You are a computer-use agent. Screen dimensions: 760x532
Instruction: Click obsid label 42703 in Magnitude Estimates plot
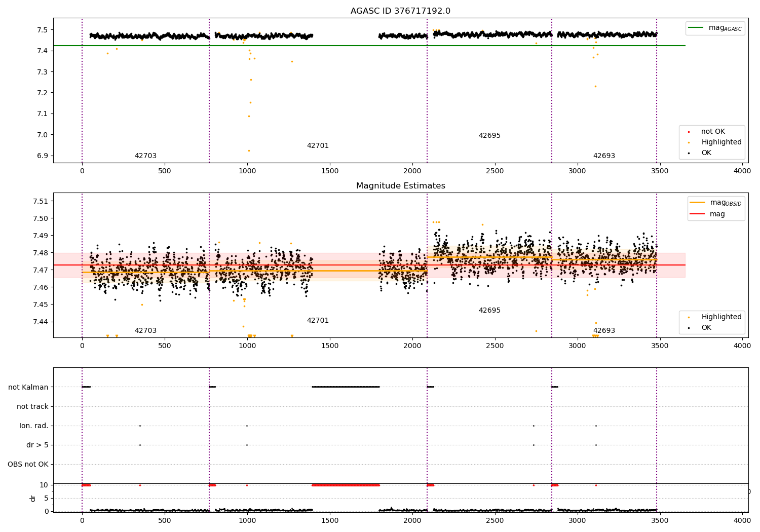[x=145, y=331]
